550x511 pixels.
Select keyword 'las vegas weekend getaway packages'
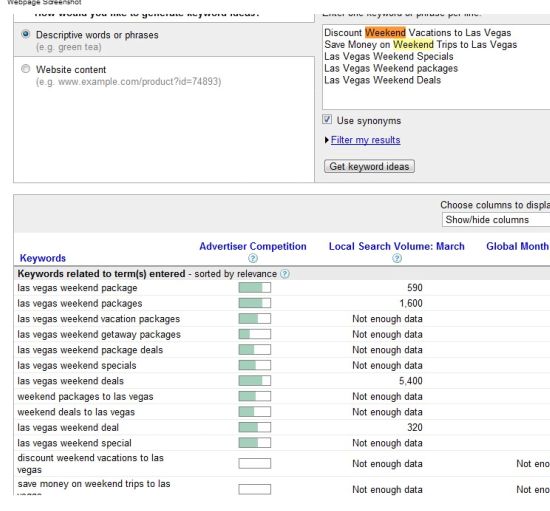(x=99, y=334)
